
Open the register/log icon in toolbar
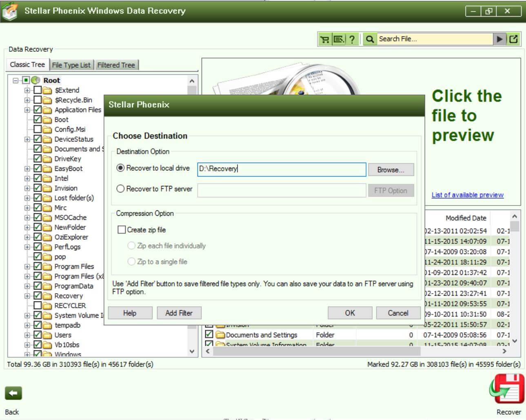pos(339,39)
